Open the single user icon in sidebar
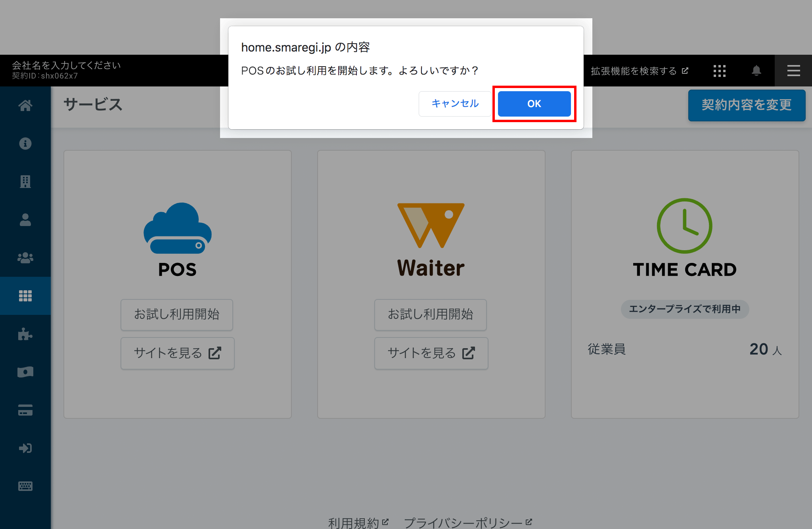Viewport: 812px width, 529px height. pyautogui.click(x=25, y=219)
